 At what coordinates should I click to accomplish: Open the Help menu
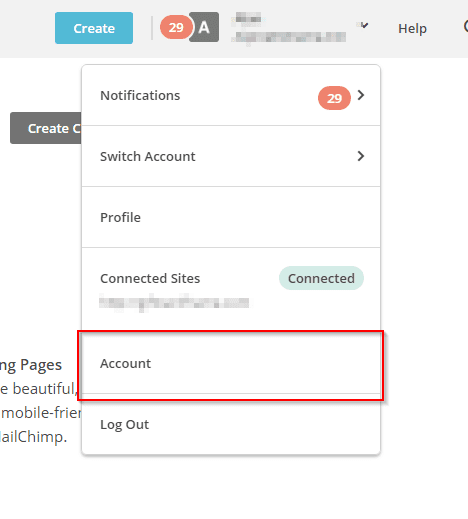tap(412, 29)
